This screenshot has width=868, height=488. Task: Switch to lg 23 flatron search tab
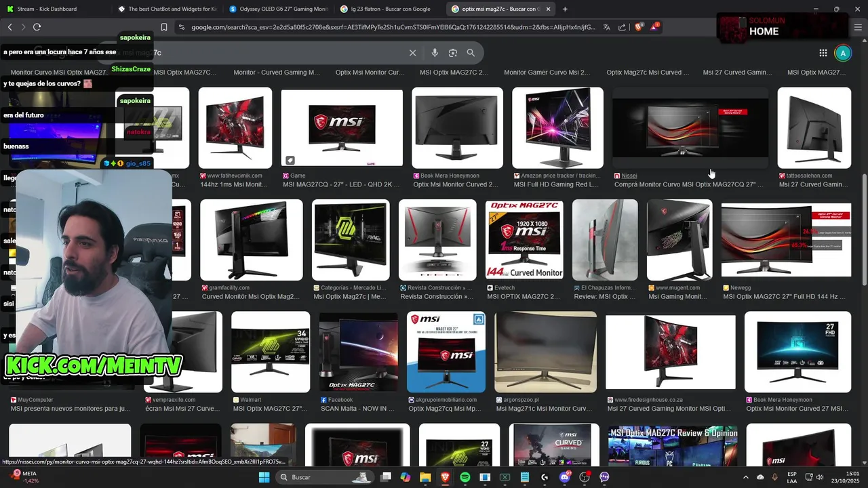pyautogui.click(x=390, y=9)
